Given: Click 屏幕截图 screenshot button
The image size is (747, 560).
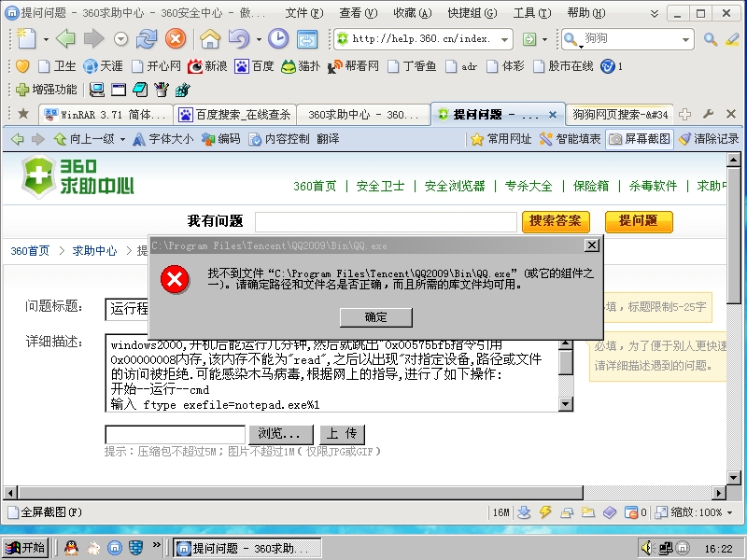Looking at the screenshot, I should [640, 139].
